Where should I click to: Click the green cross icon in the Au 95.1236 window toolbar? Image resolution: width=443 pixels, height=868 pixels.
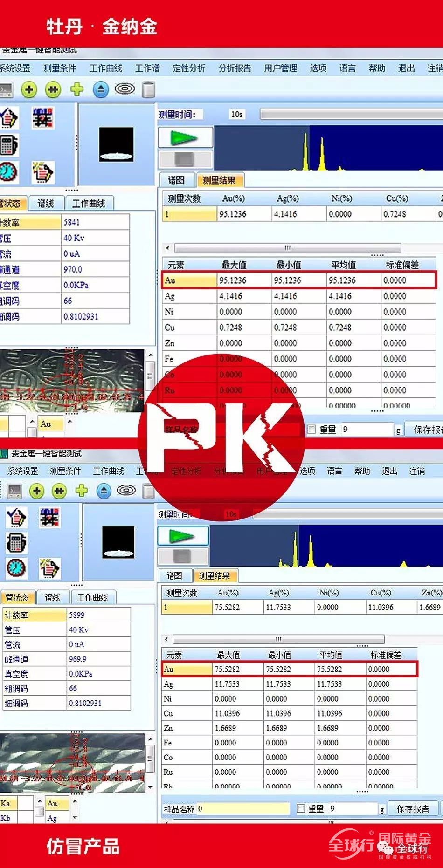coord(77,89)
